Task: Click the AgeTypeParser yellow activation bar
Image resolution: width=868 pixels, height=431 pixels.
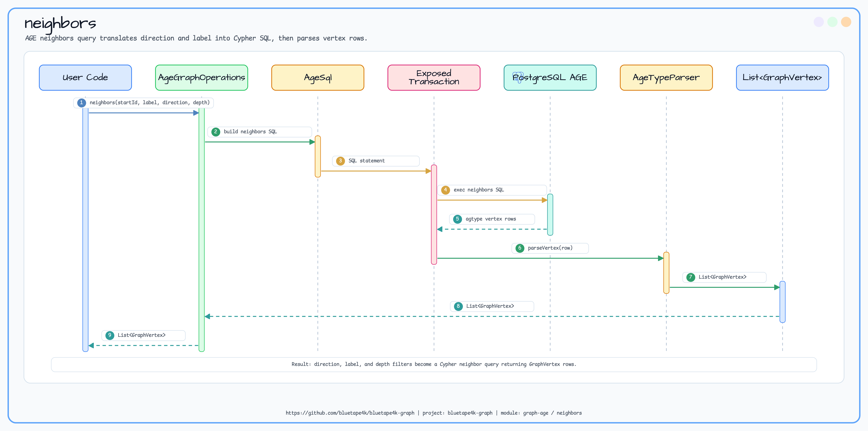Action: tap(666, 273)
